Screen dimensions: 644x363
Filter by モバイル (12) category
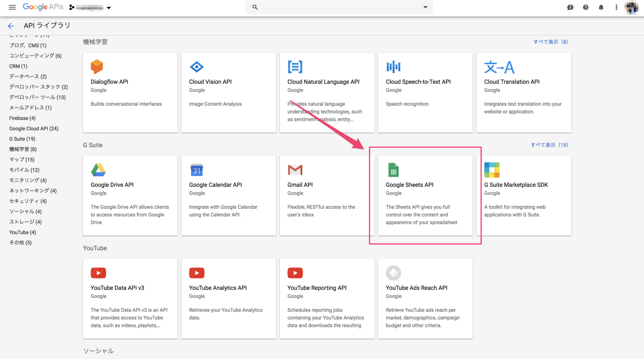24,170
